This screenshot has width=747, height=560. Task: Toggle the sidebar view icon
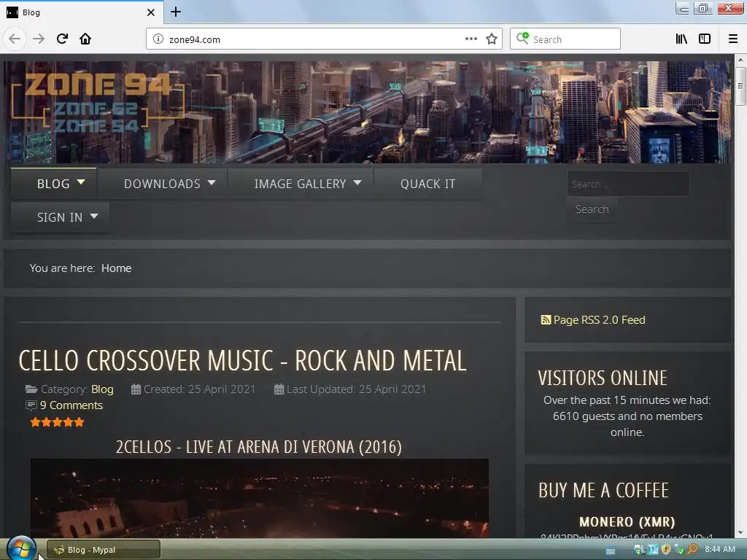705,39
